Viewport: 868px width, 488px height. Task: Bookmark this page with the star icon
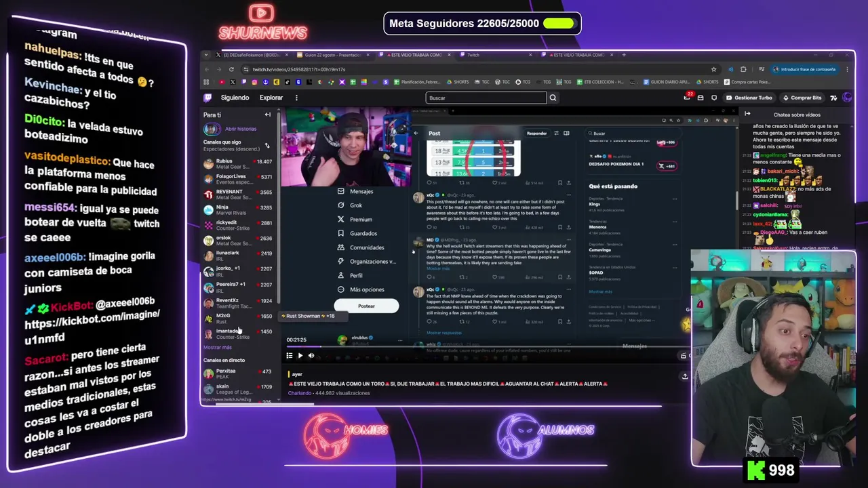click(x=713, y=69)
